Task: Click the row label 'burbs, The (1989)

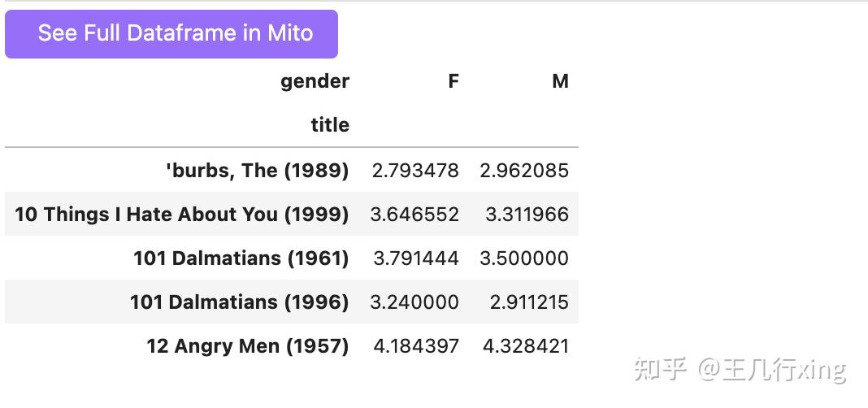Action: point(257,171)
